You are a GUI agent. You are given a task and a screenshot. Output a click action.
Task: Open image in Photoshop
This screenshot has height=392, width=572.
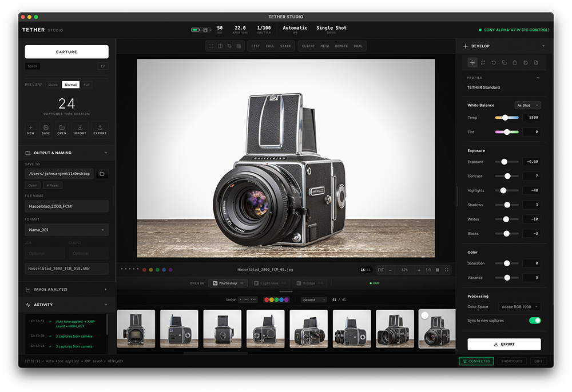[228, 283]
